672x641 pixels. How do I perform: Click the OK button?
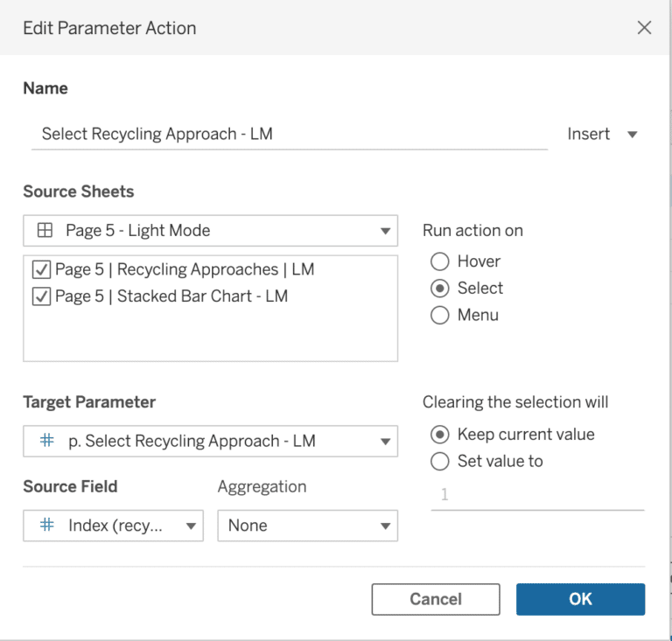coord(580,599)
